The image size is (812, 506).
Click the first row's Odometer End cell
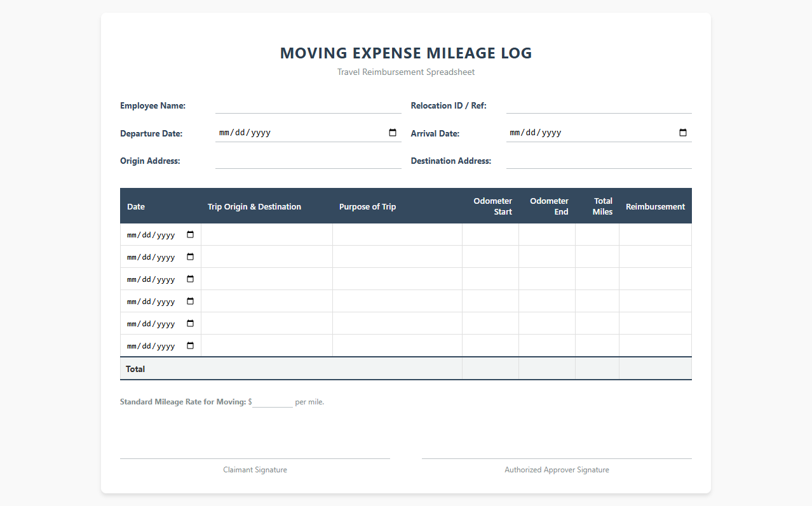click(547, 234)
